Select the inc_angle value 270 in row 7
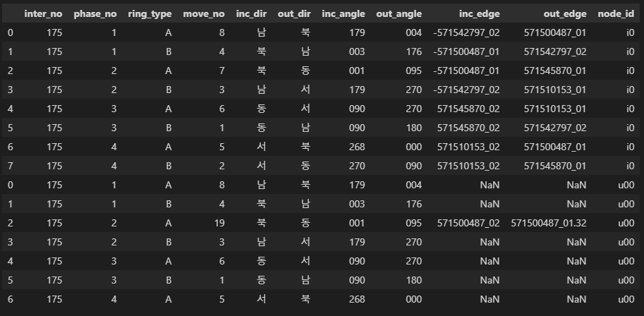644x316 pixels. coord(357,166)
